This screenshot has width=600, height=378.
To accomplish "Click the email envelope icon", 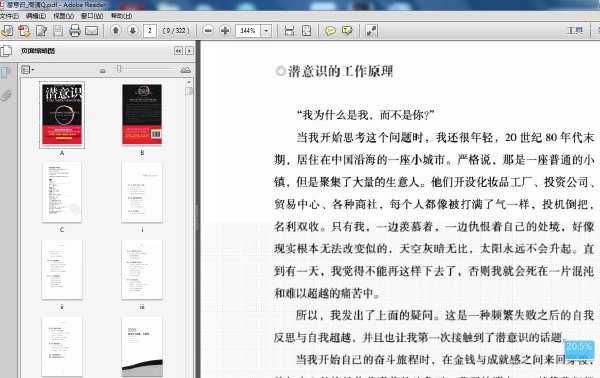I will (x=91, y=31).
